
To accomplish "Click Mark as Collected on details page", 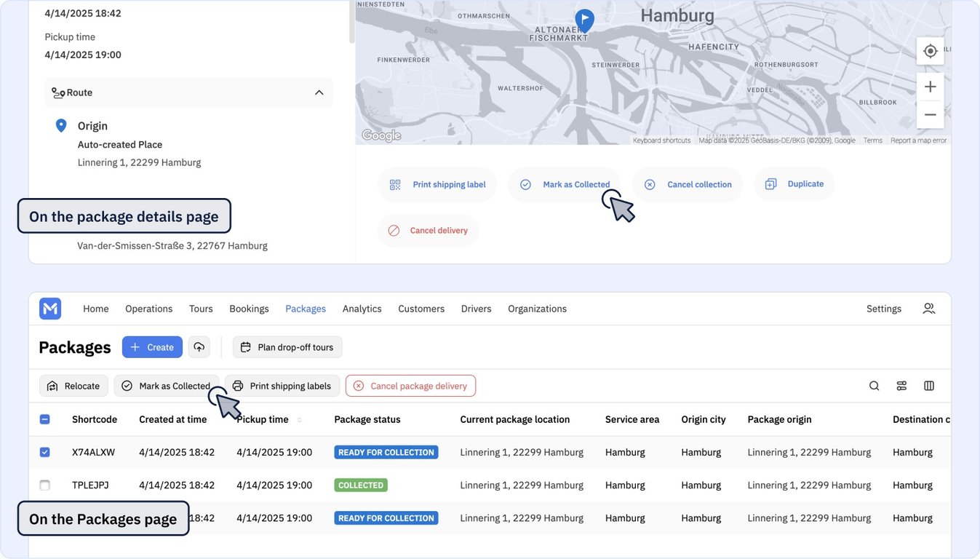I will coord(565,185).
